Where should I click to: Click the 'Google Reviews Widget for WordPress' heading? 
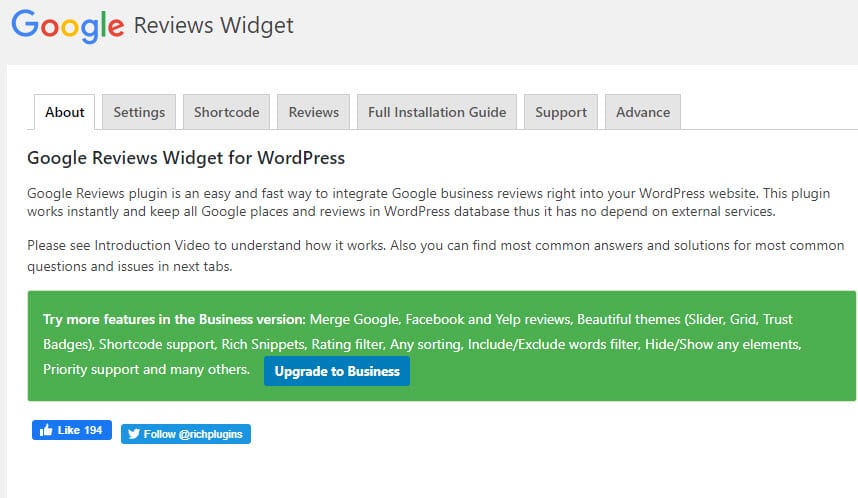tap(186, 158)
